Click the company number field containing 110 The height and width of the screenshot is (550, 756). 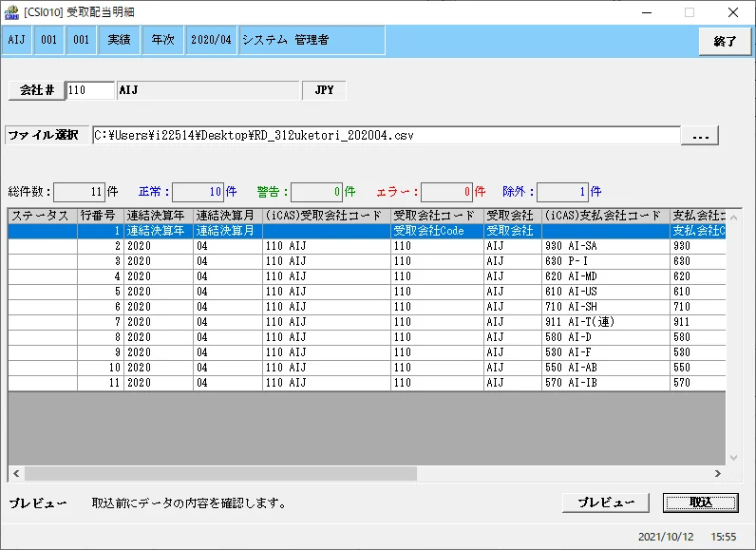pyautogui.click(x=90, y=90)
